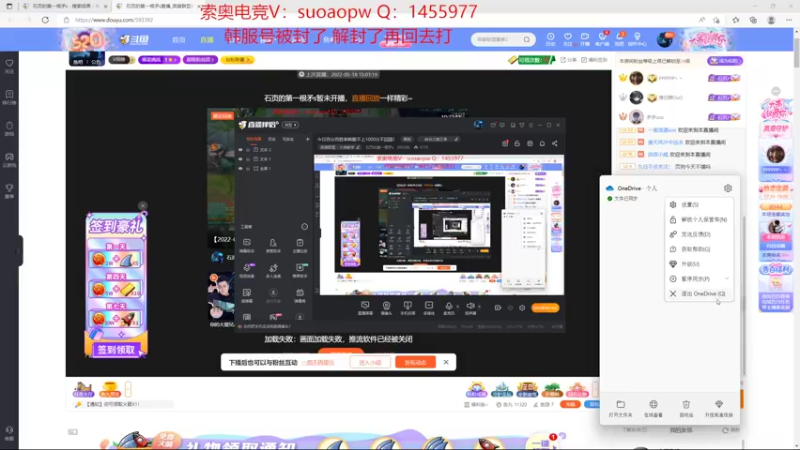Click Douyu 首页 navigation tab
Screen dimensions: 800x450
coord(179,40)
